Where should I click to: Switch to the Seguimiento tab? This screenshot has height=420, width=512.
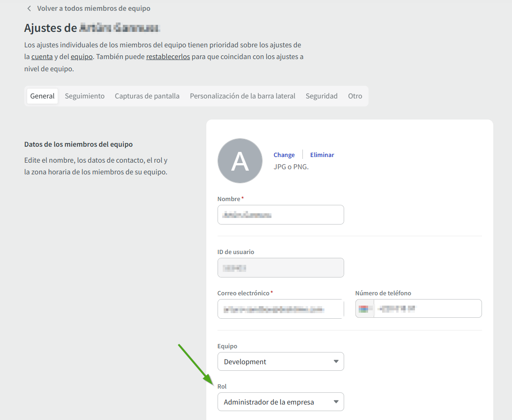pos(84,96)
